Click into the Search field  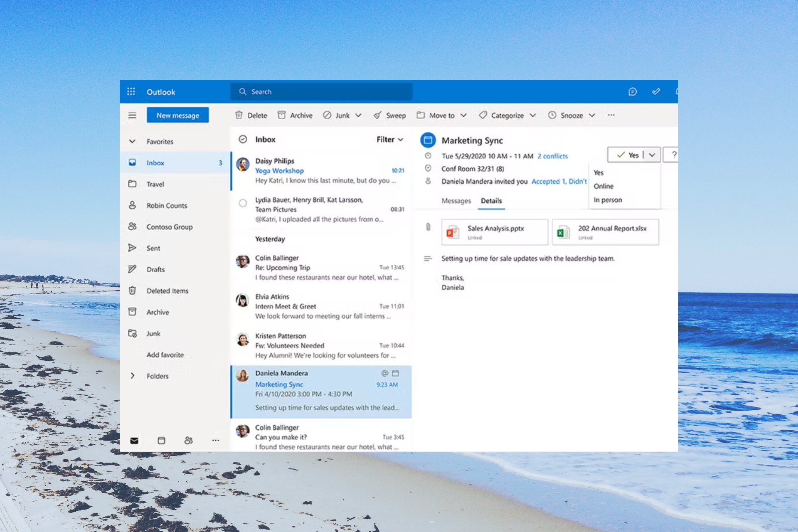tap(322, 91)
